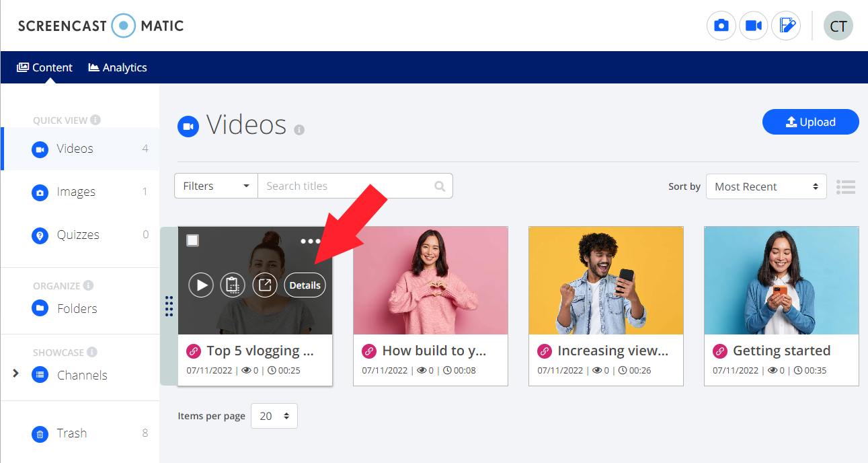The height and width of the screenshot is (463, 868).
Task: Open the How build to y... video thumbnail
Action: coord(430,281)
